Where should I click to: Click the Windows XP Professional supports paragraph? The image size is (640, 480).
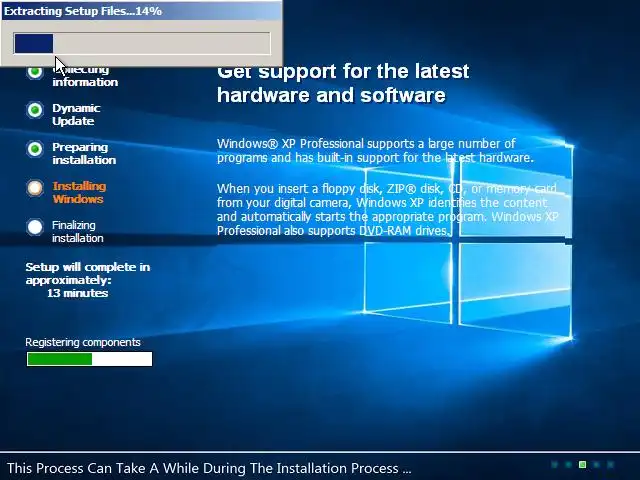[x=375, y=151]
